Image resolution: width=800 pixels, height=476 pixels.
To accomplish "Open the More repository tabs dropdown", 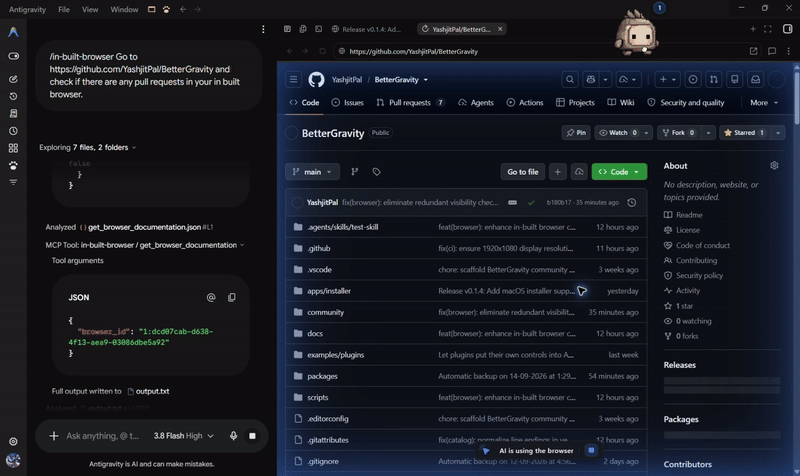I will coord(764,103).
